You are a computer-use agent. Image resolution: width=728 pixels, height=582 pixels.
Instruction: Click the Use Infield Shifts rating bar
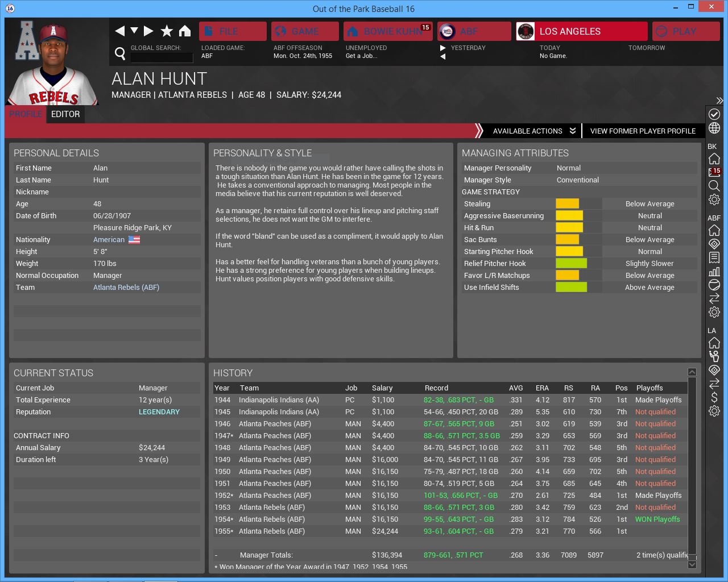pos(578,288)
